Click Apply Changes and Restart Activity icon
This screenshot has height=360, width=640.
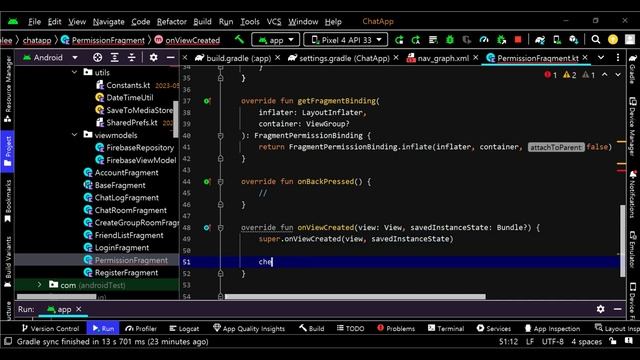416,40
